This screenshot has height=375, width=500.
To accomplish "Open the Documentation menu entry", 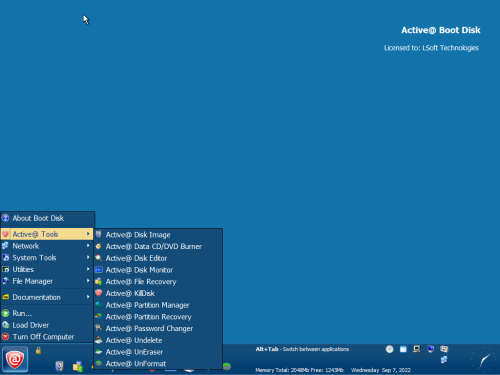I will pos(47,297).
